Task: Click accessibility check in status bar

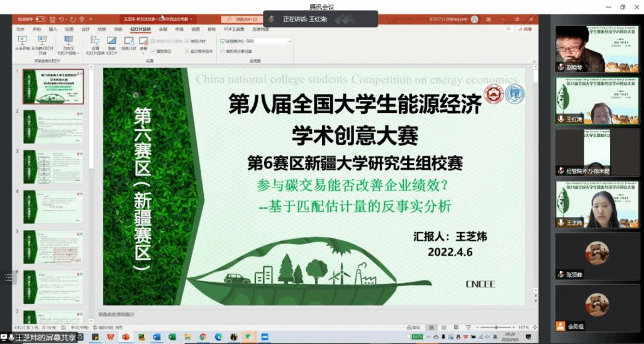Action: coord(108,328)
